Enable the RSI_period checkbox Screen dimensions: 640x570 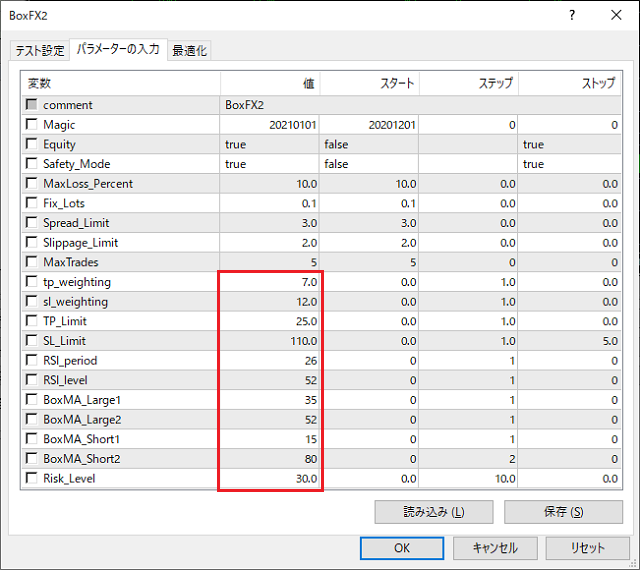pyautogui.click(x=31, y=360)
